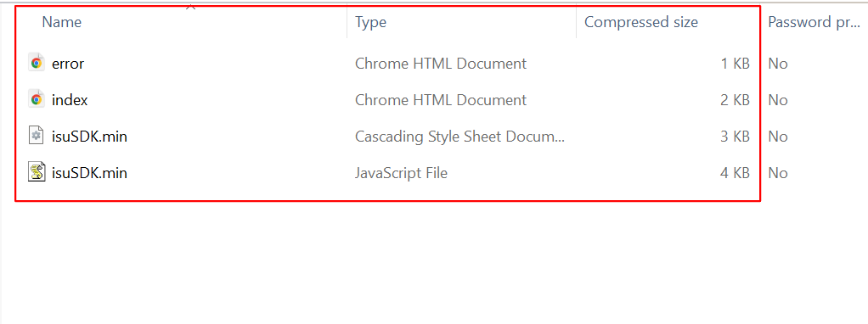The height and width of the screenshot is (324, 868).
Task: Select the file named index
Action: click(x=70, y=100)
